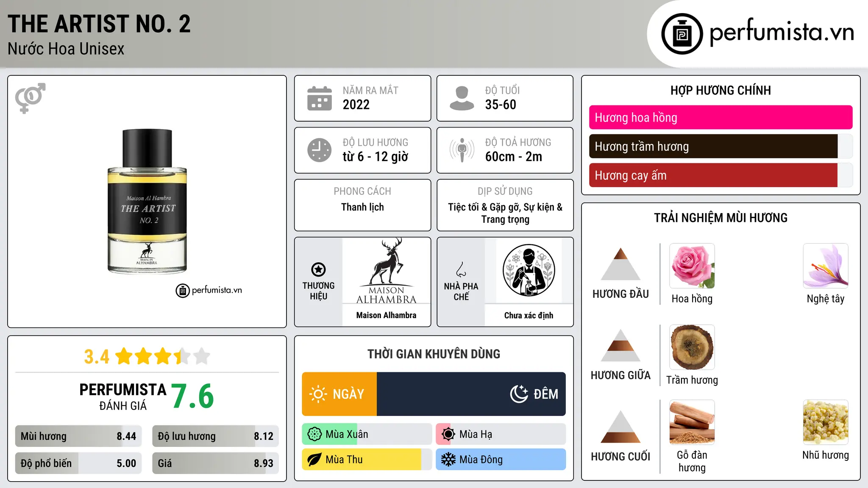
Task: Click the perfumista.vn bottle logo icon
Action: 682,34
